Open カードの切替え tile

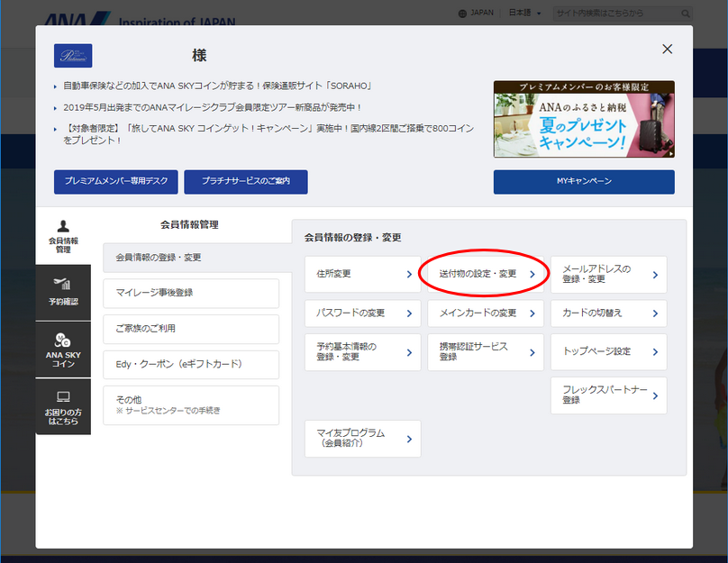pos(608,313)
